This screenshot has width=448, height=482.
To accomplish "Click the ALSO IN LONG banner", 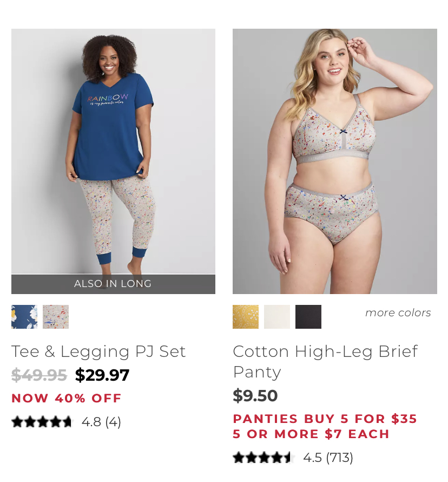I will tap(113, 284).
